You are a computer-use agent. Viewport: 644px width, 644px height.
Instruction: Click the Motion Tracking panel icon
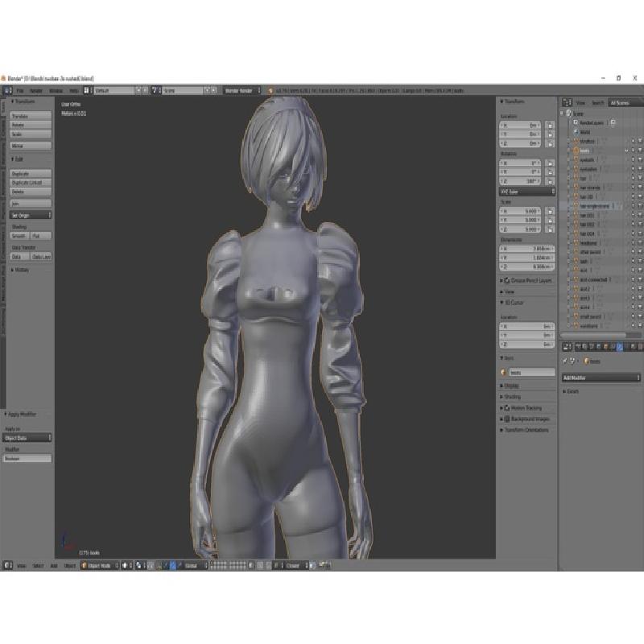[x=507, y=408]
